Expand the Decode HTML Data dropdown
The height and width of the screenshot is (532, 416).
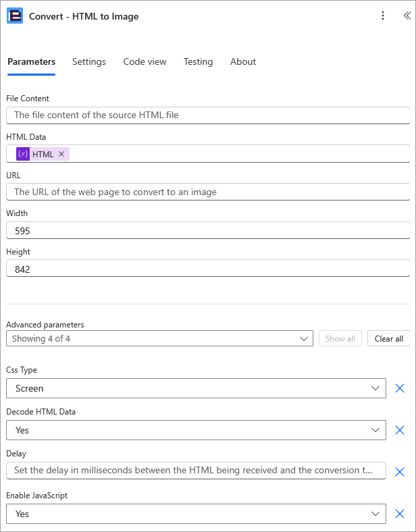point(196,430)
